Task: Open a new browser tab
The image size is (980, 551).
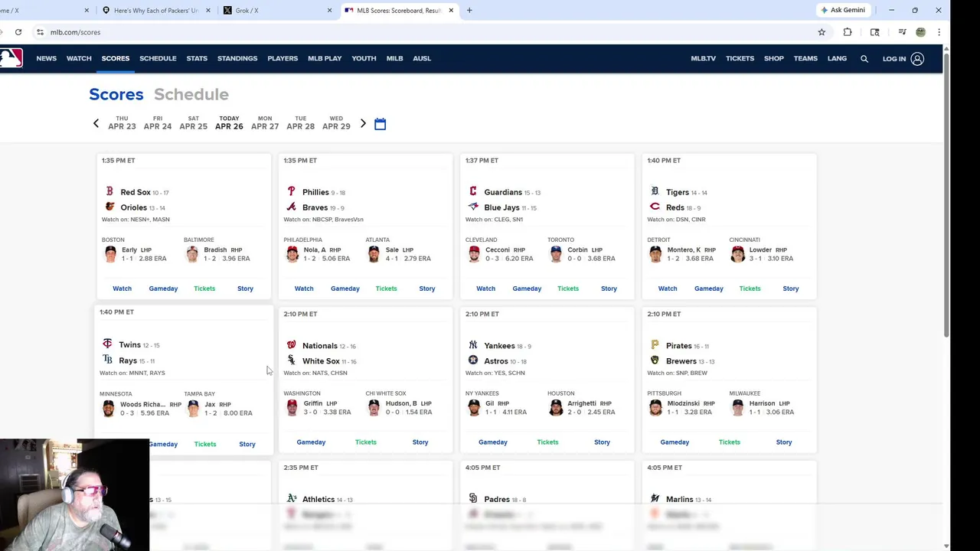Action: pos(469,11)
